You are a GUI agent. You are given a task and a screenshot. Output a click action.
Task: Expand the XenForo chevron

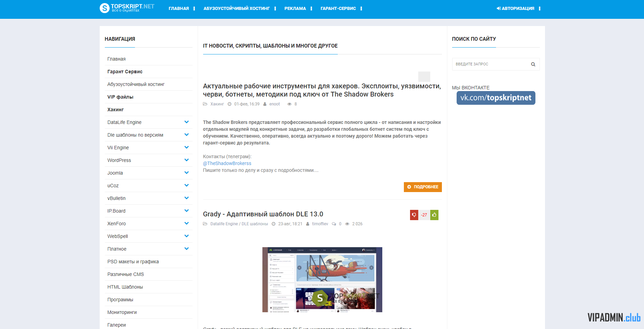point(187,223)
